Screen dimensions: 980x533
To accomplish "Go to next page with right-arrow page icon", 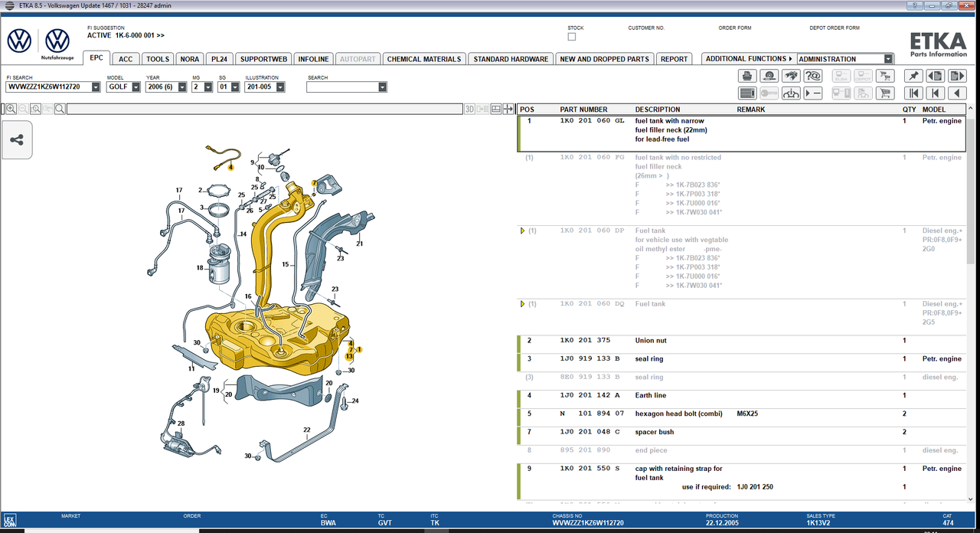I will [x=957, y=76].
